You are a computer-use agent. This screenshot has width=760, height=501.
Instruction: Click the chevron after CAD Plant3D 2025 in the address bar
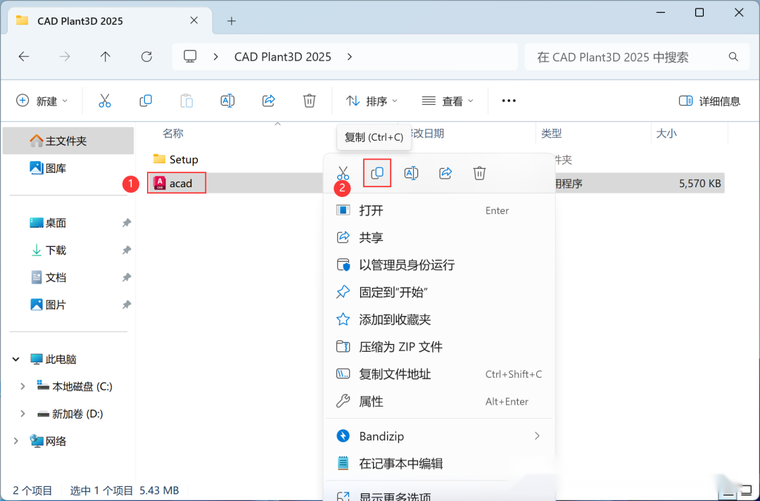(349, 57)
